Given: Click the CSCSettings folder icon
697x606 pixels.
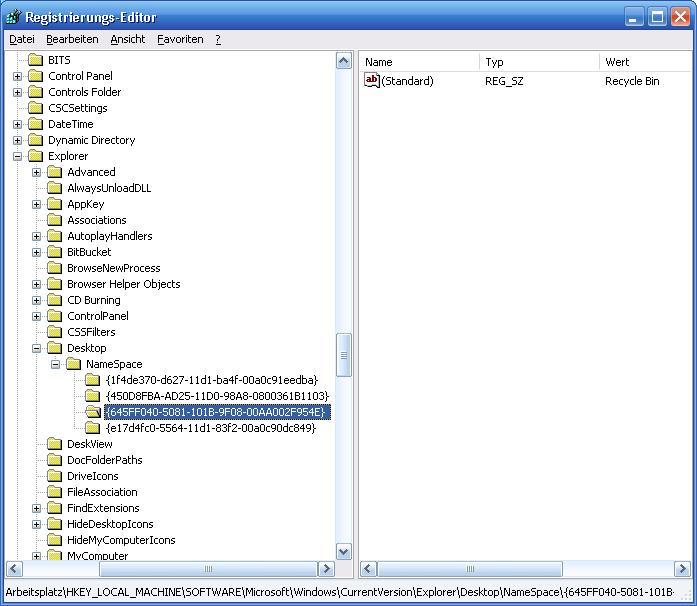Looking at the screenshot, I should pyautogui.click(x=36, y=108).
